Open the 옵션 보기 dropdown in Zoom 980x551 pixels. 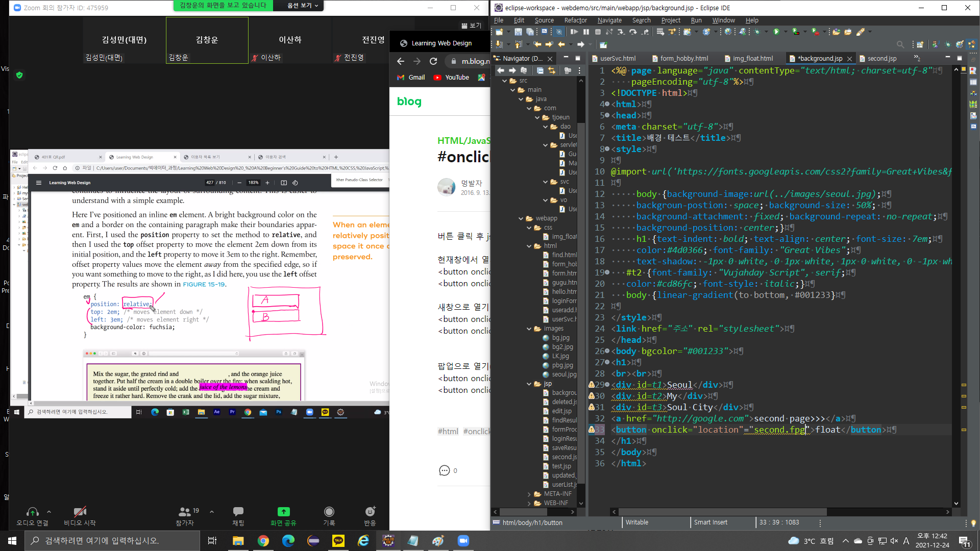click(x=302, y=6)
